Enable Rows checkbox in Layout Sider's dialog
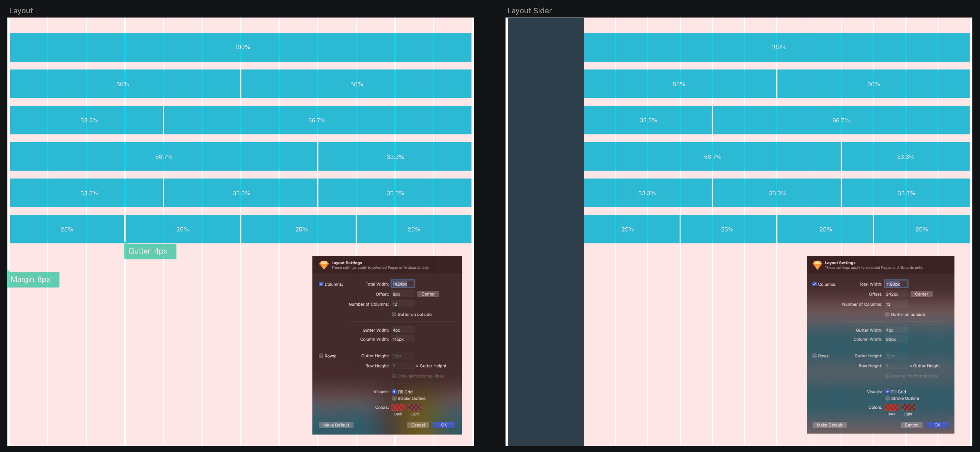The width and height of the screenshot is (980, 452). click(815, 356)
